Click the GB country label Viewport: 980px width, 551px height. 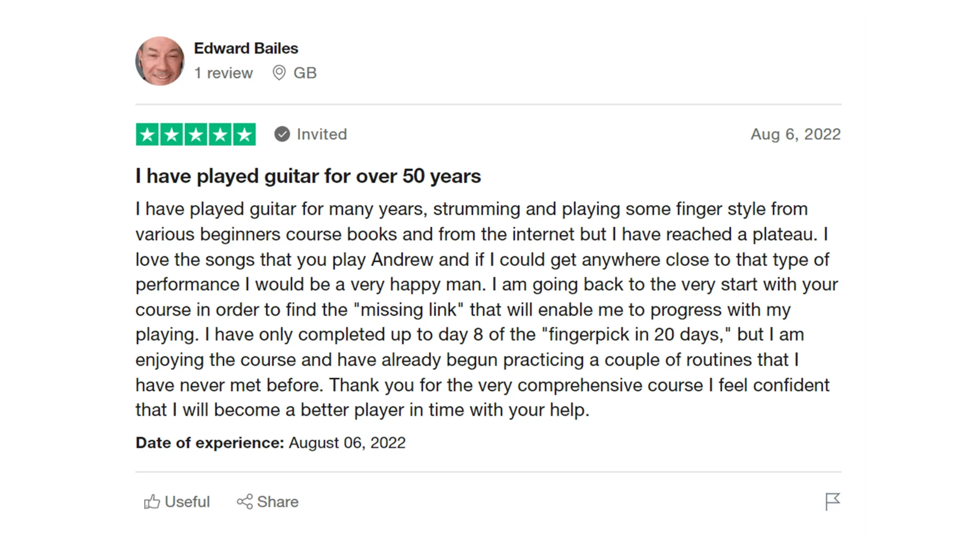[x=305, y=73]
